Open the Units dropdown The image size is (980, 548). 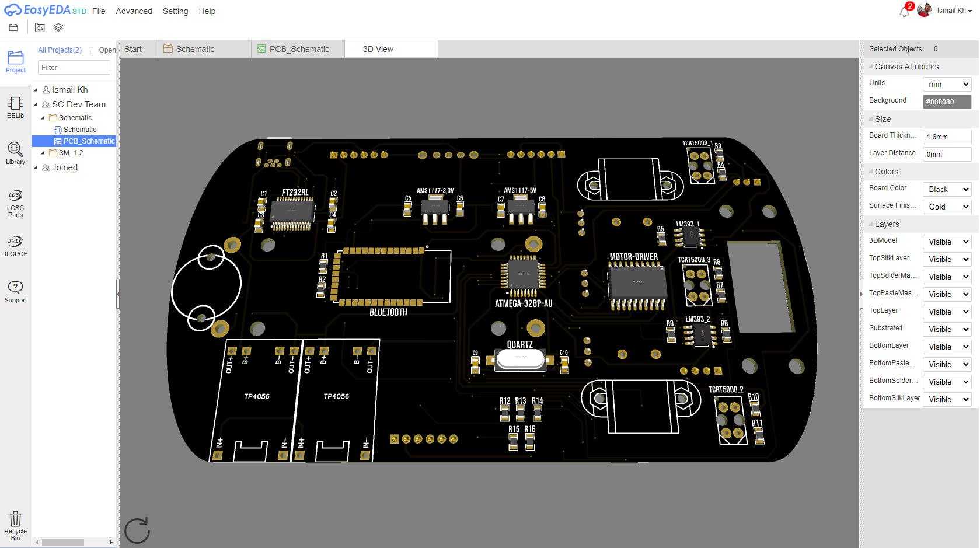point(947,84)
